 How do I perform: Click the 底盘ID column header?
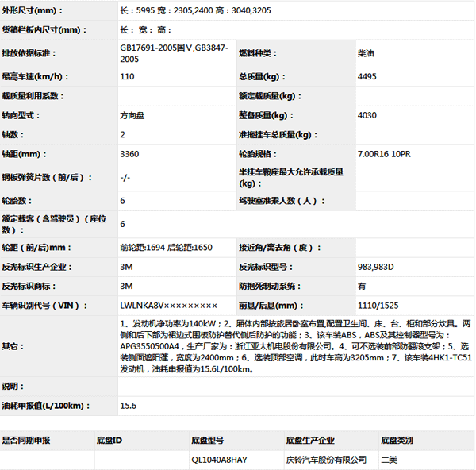(109, 439)
